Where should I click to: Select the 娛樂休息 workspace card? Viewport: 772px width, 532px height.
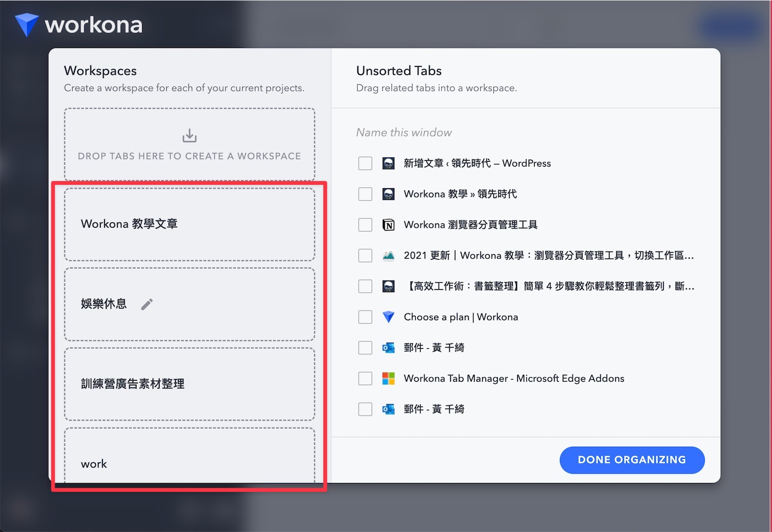point(189,304)
